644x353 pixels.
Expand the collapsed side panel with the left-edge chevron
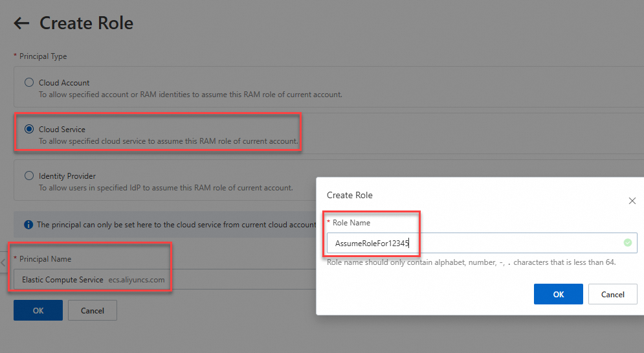[x=3, y=262]
